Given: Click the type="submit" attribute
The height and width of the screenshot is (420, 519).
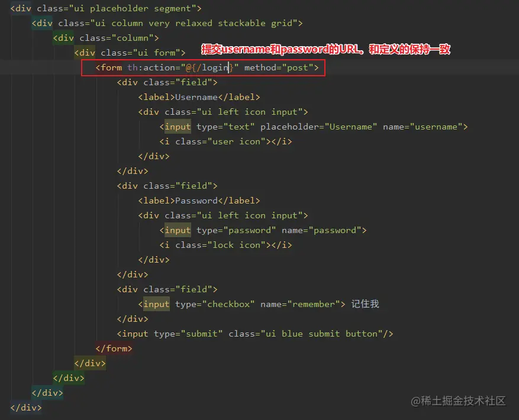Looking at the screenshot, I should pos(188,334).
